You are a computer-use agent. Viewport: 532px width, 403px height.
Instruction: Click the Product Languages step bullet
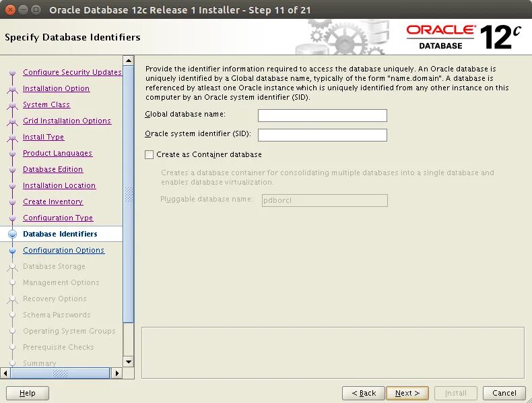[13, 154]
